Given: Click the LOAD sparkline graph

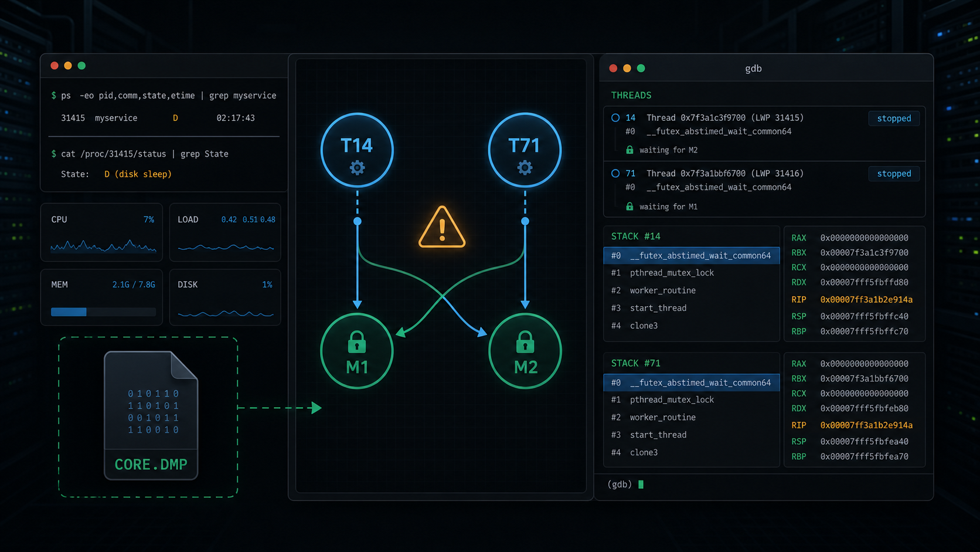Looking at the screenshot, I should (x=226, y=248).
